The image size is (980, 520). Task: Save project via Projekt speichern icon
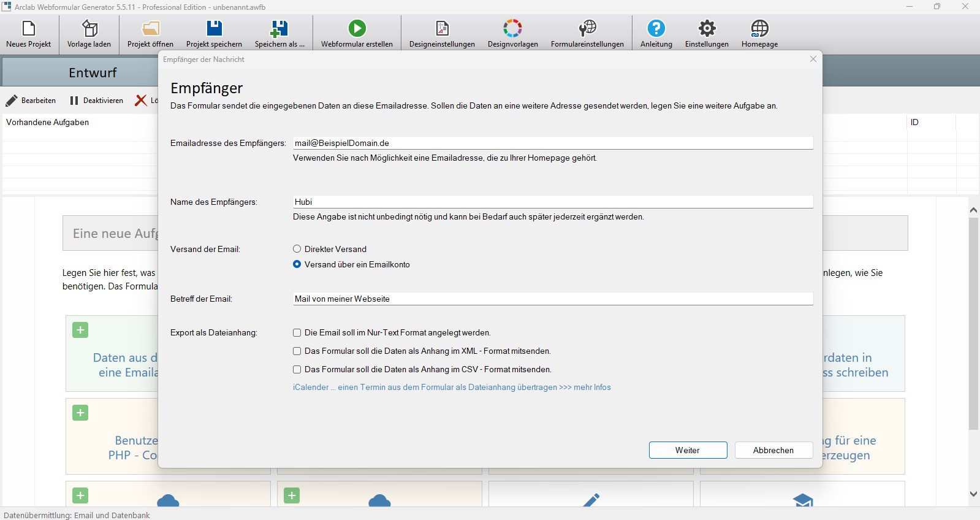click(214, 29)
